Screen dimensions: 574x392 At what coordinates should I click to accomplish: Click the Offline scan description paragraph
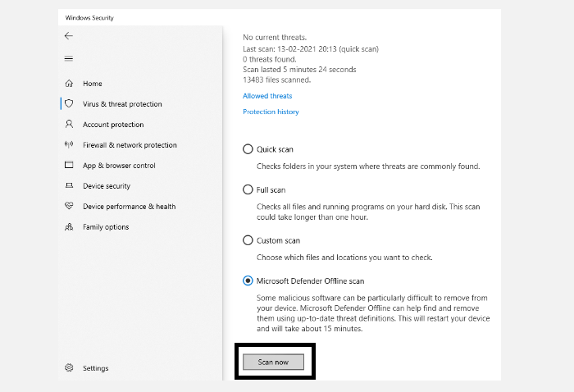(373, 313)
